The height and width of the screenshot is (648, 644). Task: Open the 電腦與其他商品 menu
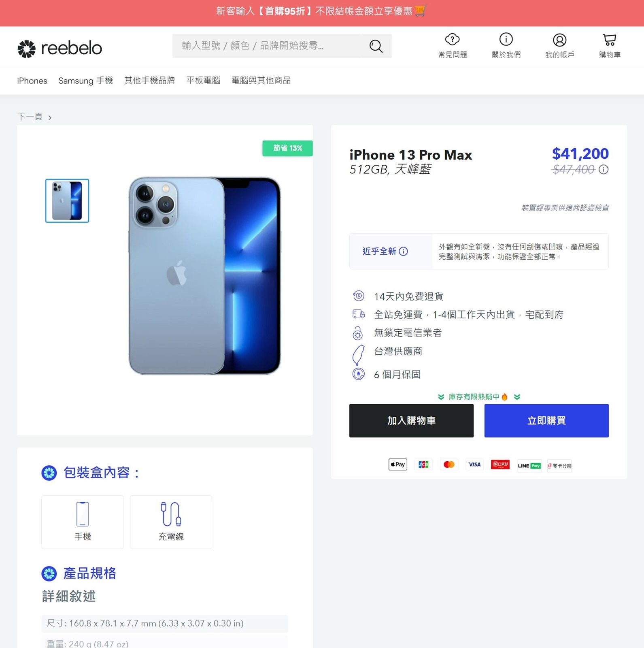261,81
